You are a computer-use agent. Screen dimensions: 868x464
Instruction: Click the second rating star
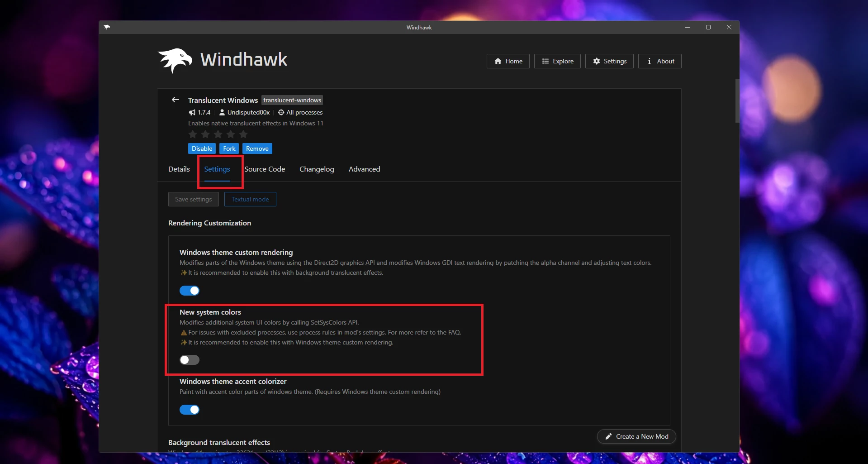tap(205, 134)
